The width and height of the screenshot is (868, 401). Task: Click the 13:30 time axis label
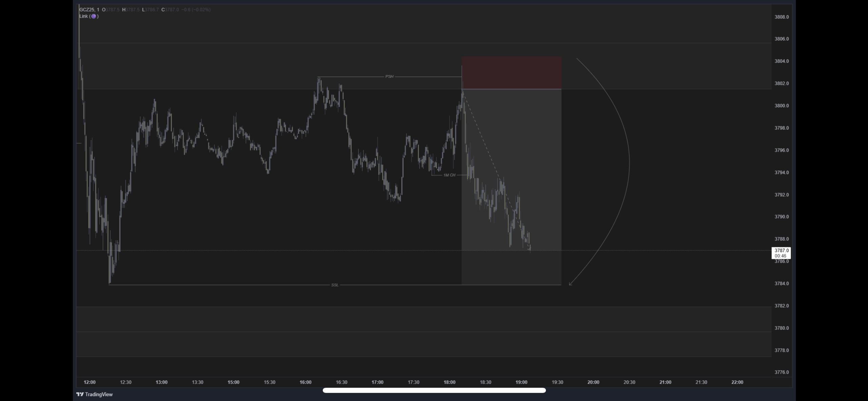198,382
